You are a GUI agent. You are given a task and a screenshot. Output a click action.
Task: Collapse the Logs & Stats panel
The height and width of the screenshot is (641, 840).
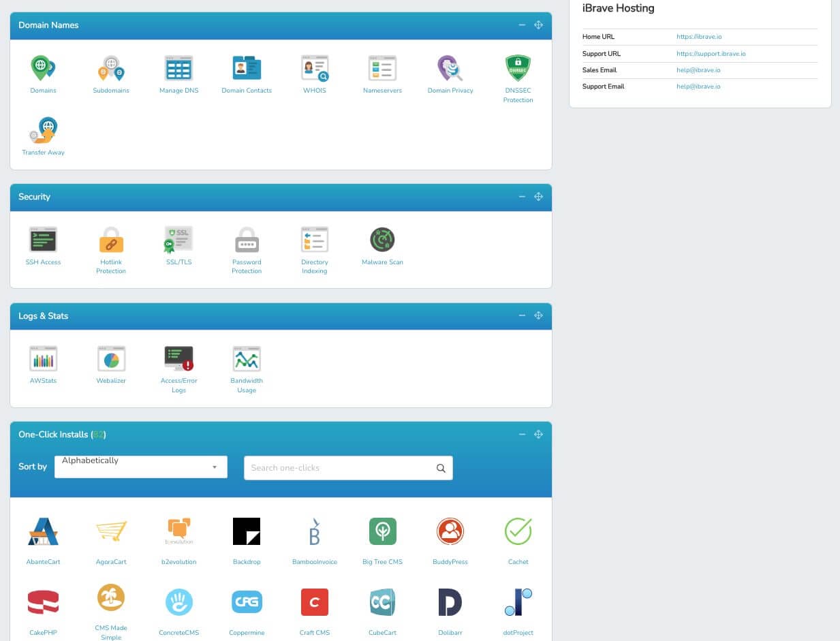(x=522, y=316)
